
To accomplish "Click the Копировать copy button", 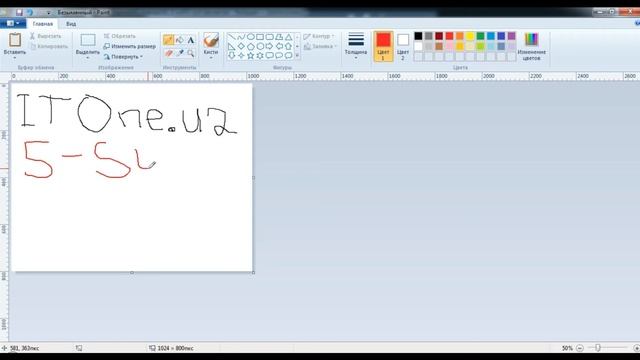I will pos(49,47).
